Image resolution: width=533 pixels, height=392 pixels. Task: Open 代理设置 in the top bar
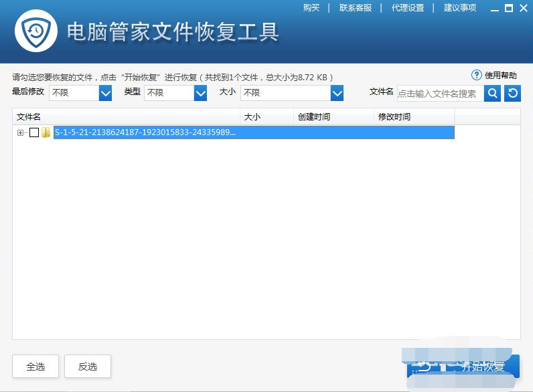point(408,8)
